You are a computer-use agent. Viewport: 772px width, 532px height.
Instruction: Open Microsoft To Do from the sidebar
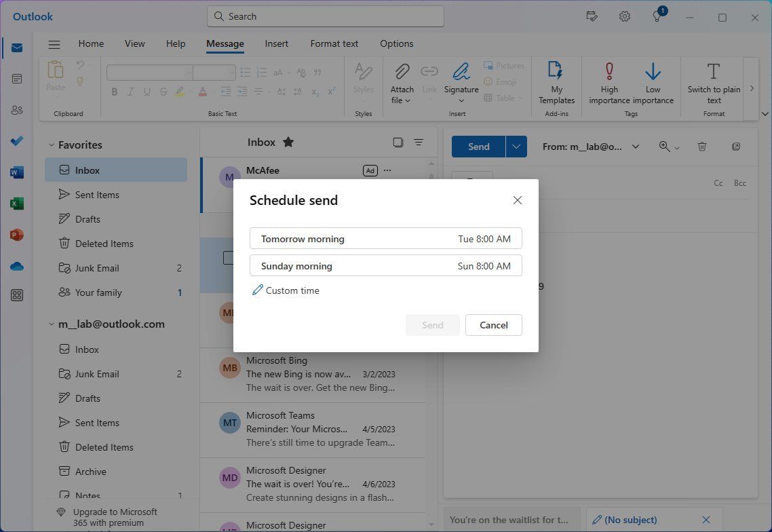pyautogui.click(x=16, y=141)
